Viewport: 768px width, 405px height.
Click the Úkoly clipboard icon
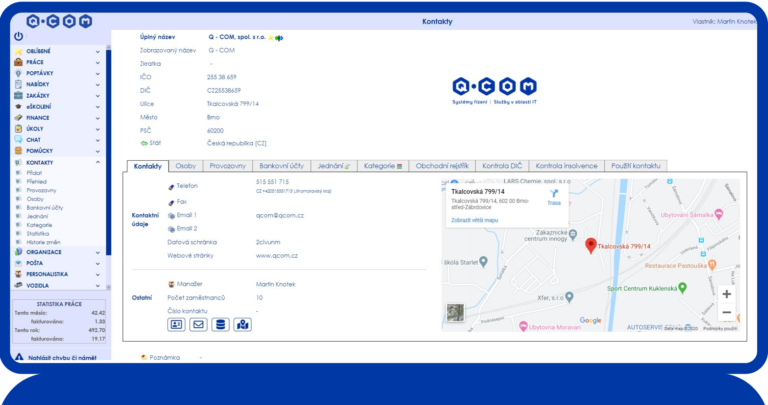(19, 129)
